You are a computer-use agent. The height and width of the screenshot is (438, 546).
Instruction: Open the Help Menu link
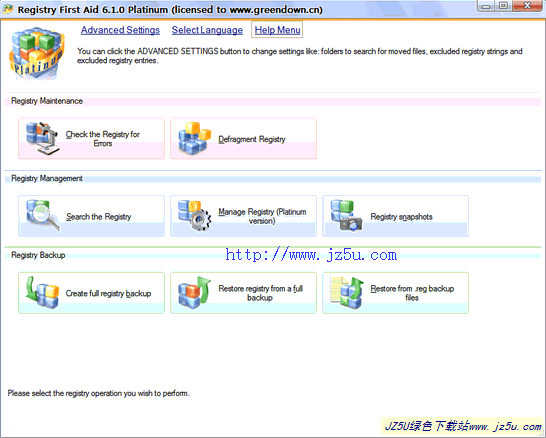coord(278,30)
